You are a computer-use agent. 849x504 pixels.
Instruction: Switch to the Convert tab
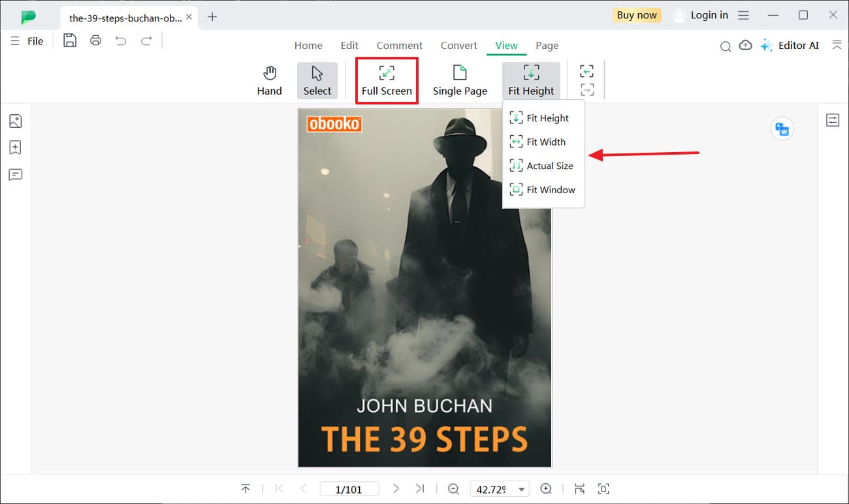(458, 45)
